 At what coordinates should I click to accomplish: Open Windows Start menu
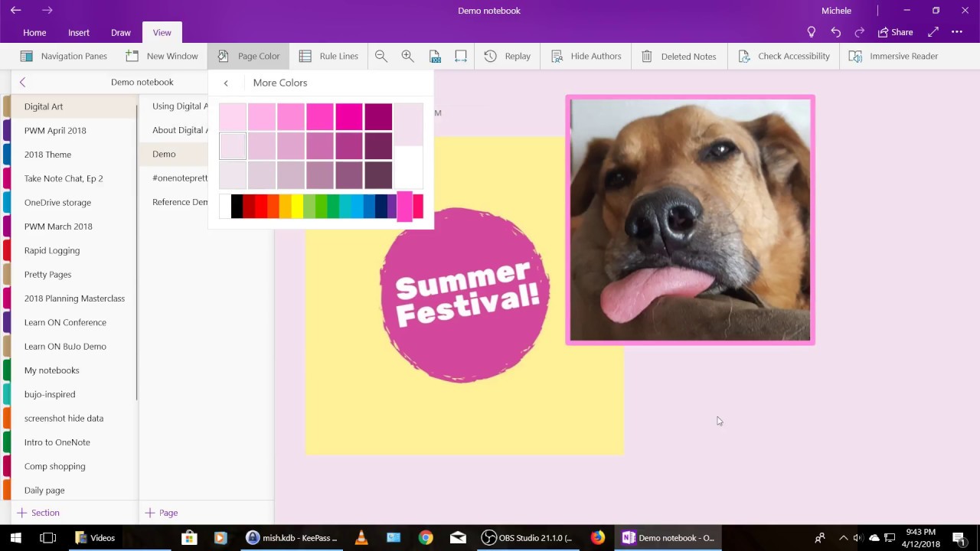[x=15, y=538]
